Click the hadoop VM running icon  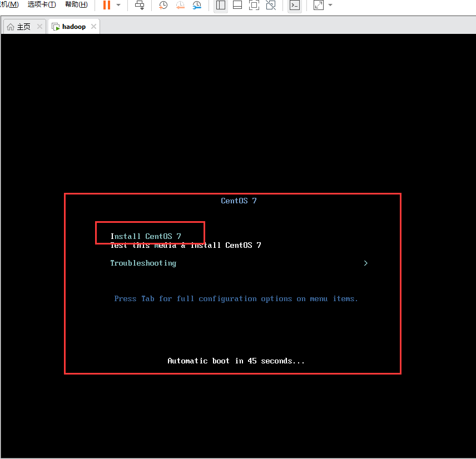(56, 27)
